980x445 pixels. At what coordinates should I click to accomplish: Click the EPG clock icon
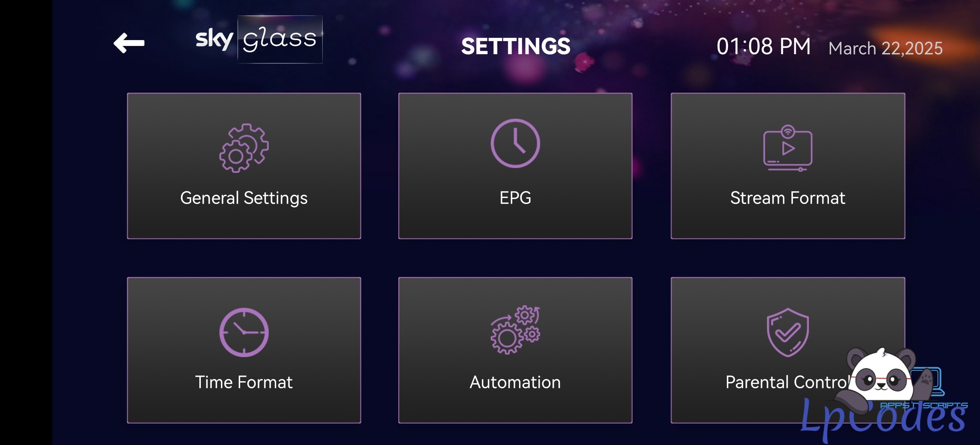click(515, 143)
